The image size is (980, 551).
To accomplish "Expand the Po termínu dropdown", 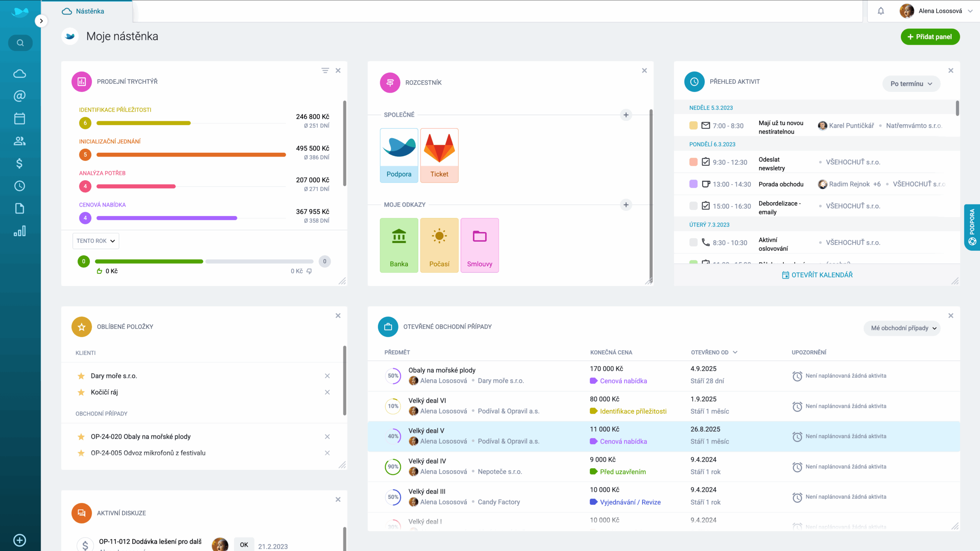I will 911,84.
